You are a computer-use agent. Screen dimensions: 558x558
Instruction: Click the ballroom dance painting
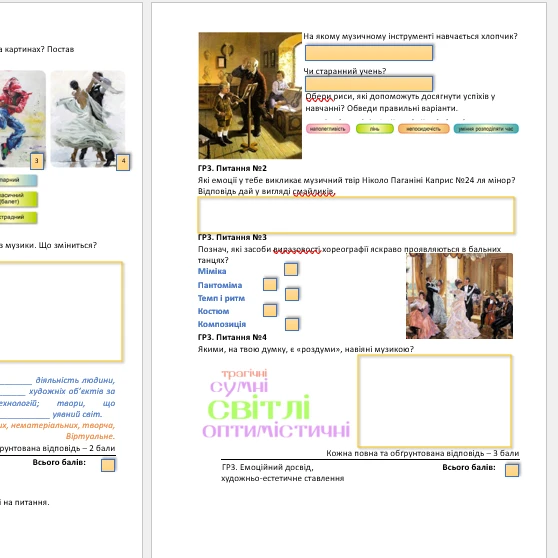click(459, 296)
